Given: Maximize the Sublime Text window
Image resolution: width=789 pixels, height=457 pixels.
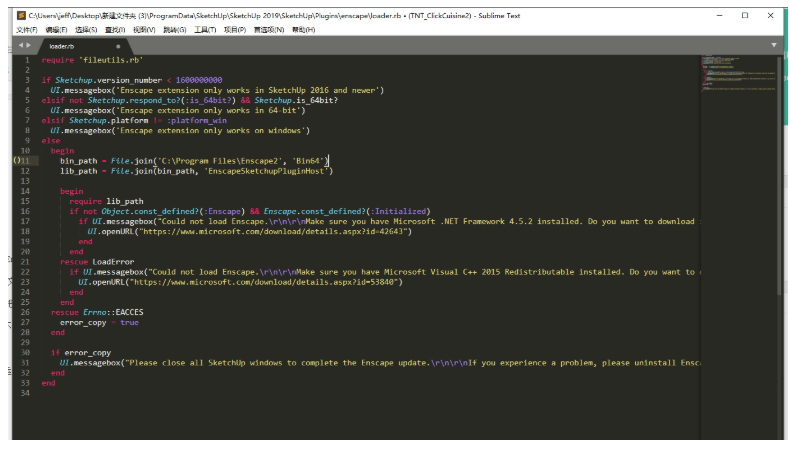Looking at the screenshot, I should [744, 15].
